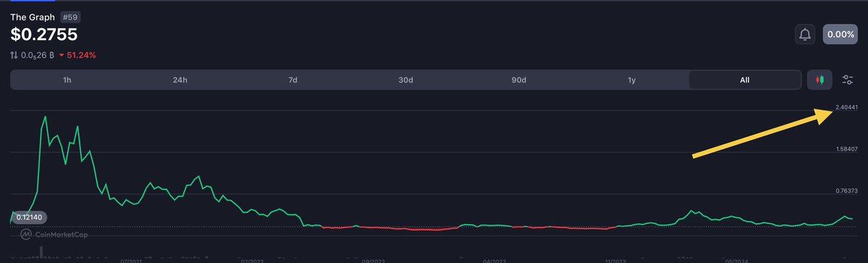The width and height of the screenshot is (868, 263).
Task: Click the 2.40441 y-axis label
Action: point(846,108)
